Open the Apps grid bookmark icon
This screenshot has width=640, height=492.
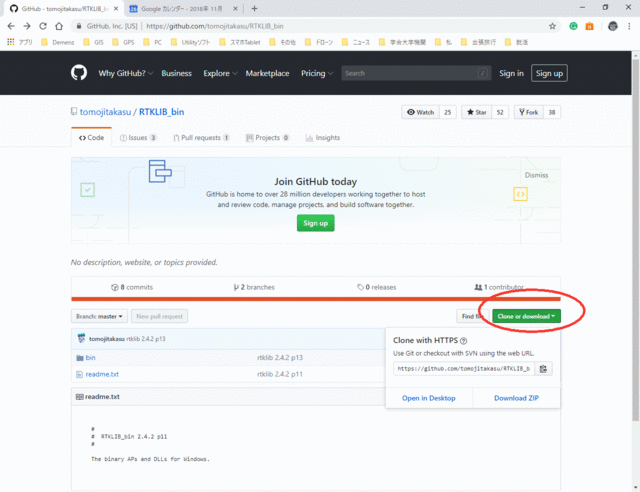pos(11,42)
